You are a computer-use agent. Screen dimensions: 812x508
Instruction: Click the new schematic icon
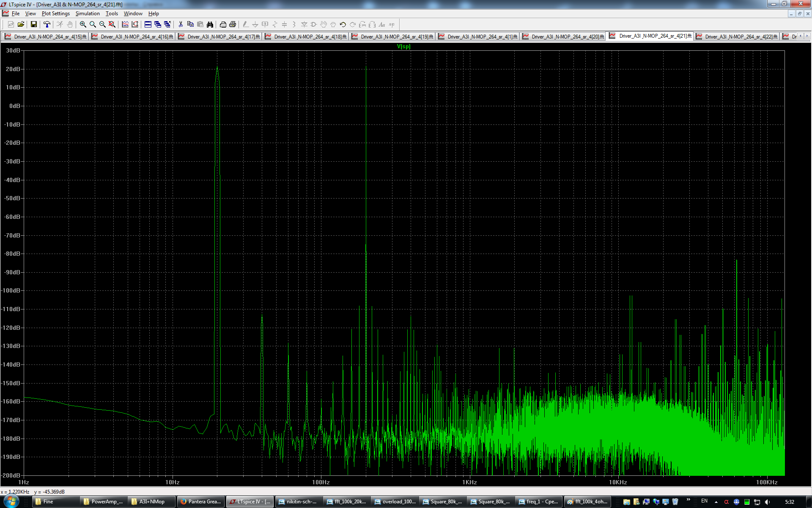tap(11, 25)
